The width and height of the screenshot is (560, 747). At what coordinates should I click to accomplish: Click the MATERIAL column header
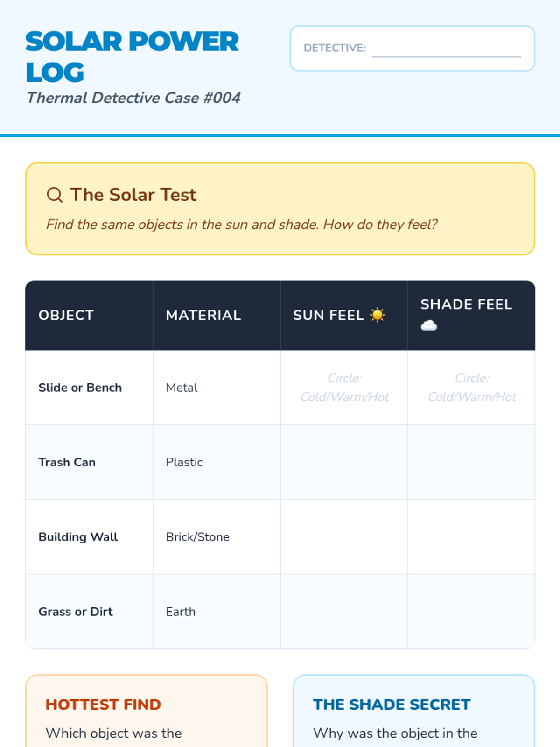pyautogui.click(x=203, y=315)
